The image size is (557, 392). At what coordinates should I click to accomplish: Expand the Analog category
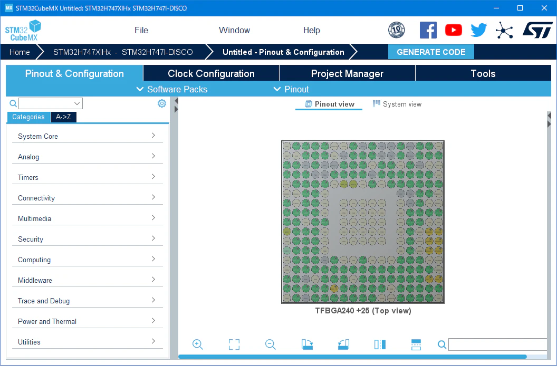[88, 157]
